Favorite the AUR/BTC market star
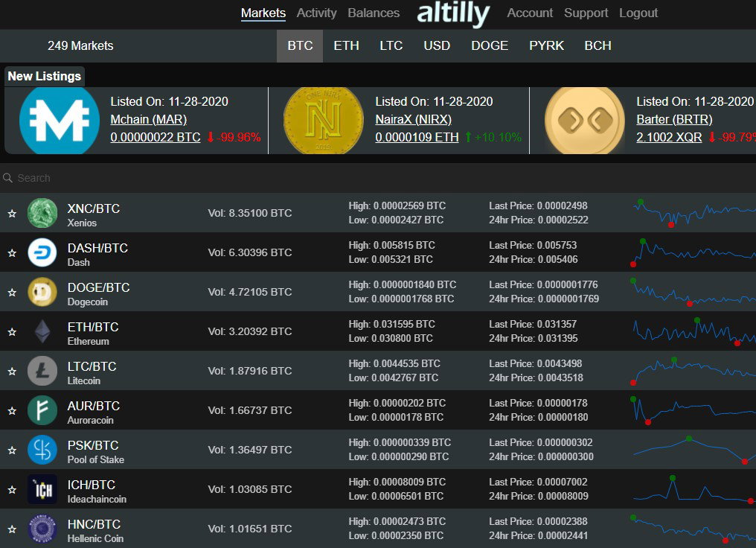Viewport: 756px width, 548px height. [12, 411]
